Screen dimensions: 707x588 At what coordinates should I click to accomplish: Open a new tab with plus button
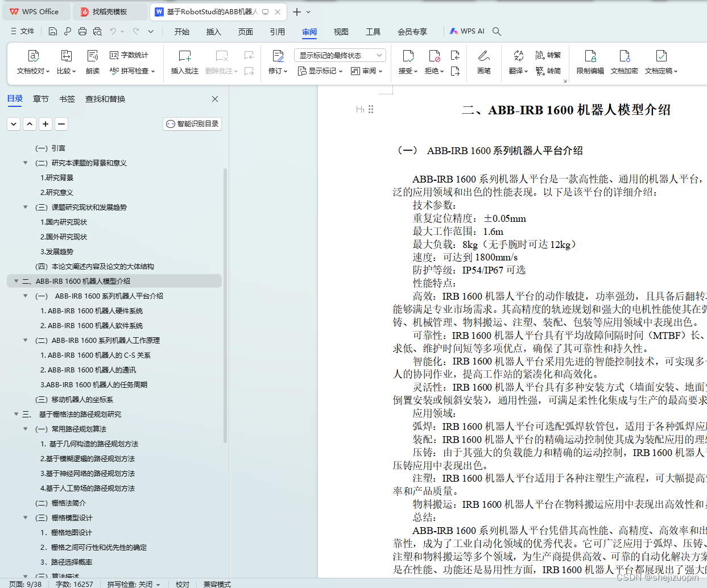[x=296, y=11]
